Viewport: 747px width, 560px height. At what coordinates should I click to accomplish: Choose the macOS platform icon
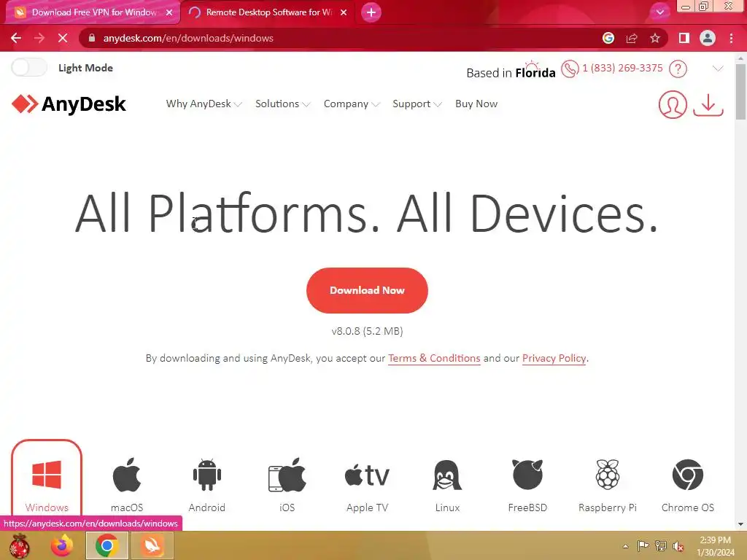point(127,475)
